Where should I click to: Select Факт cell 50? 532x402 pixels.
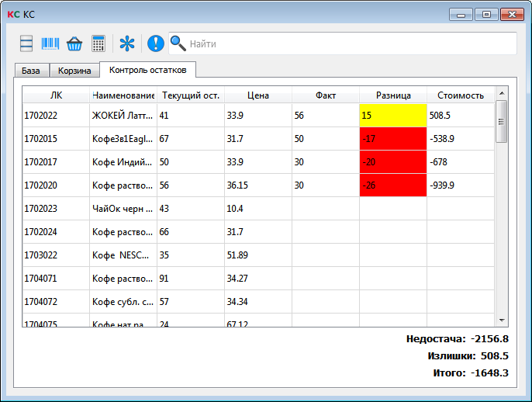coord(326,138)
